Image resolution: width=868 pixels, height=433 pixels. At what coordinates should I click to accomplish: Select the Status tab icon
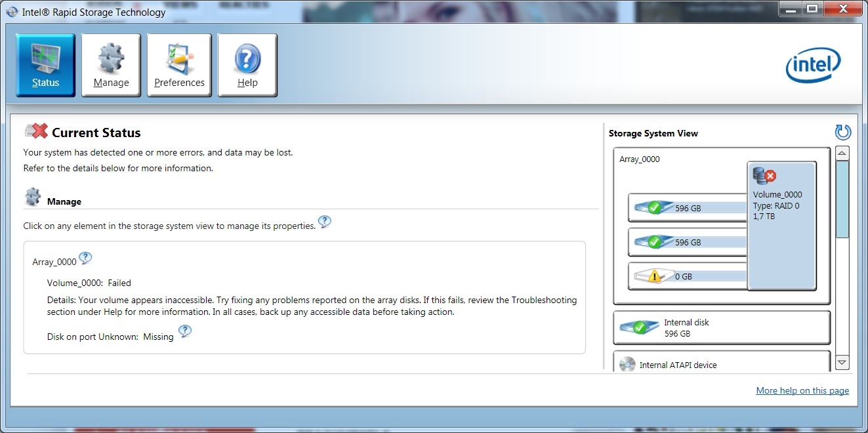[x=43, y=59]
